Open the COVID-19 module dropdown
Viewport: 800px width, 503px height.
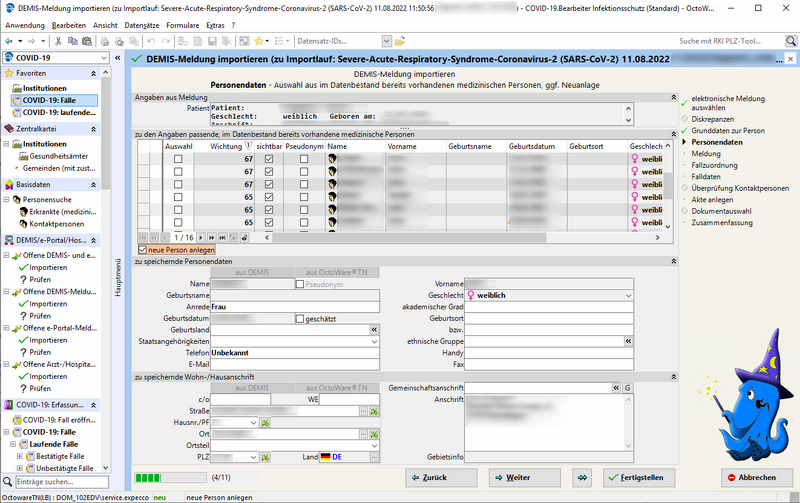click(105, 58)
